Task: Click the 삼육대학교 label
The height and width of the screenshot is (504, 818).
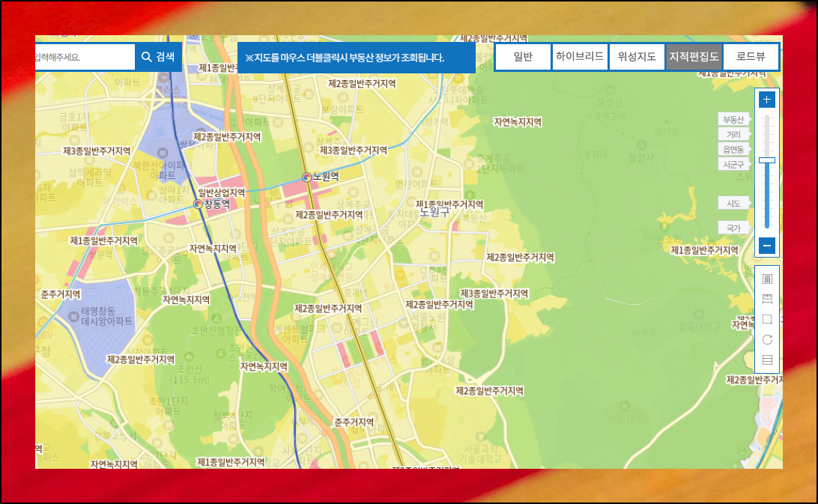Action: click(699, 327)
